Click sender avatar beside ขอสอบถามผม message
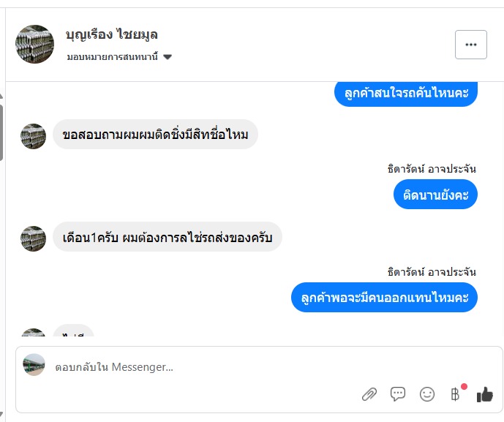504x422 pixels. pyautogui.click(x=33, y=136)
